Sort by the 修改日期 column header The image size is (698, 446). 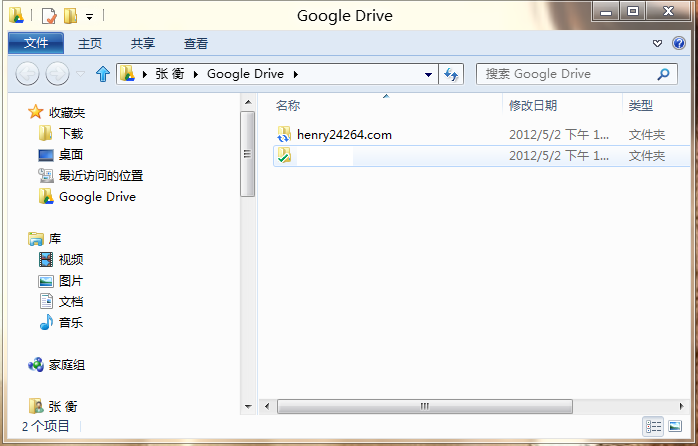coord(533,105)
